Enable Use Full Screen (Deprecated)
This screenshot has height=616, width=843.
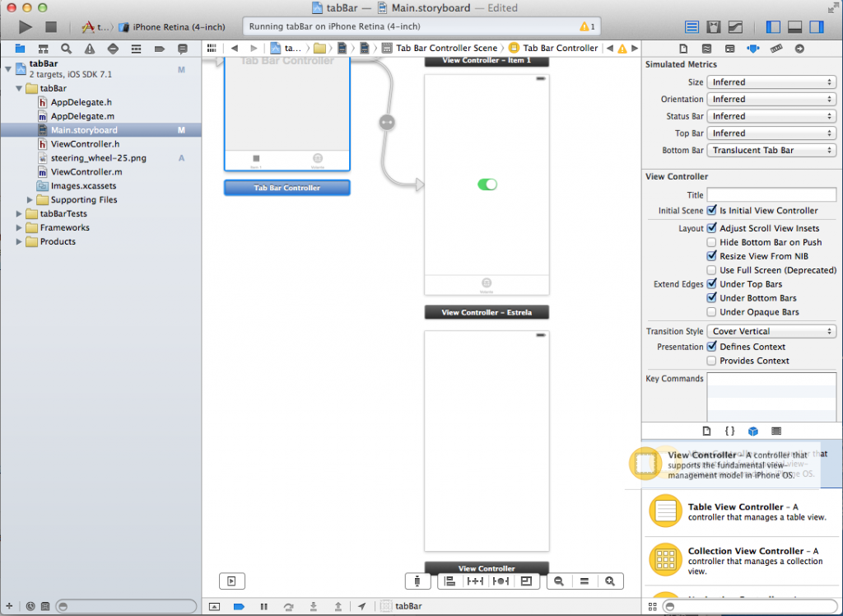711,270
